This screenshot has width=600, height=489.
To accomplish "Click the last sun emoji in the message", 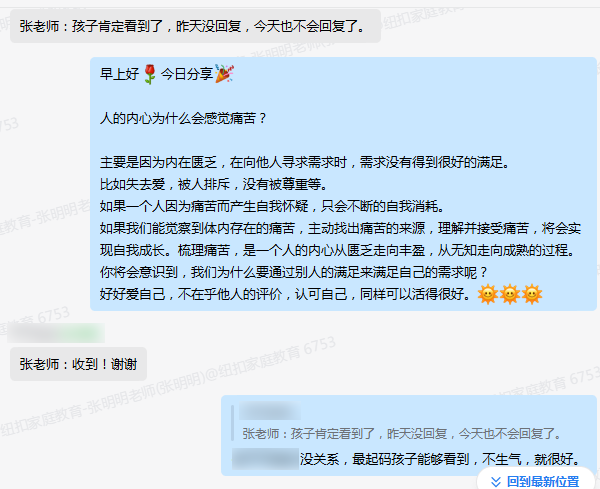I will point(532,294).
